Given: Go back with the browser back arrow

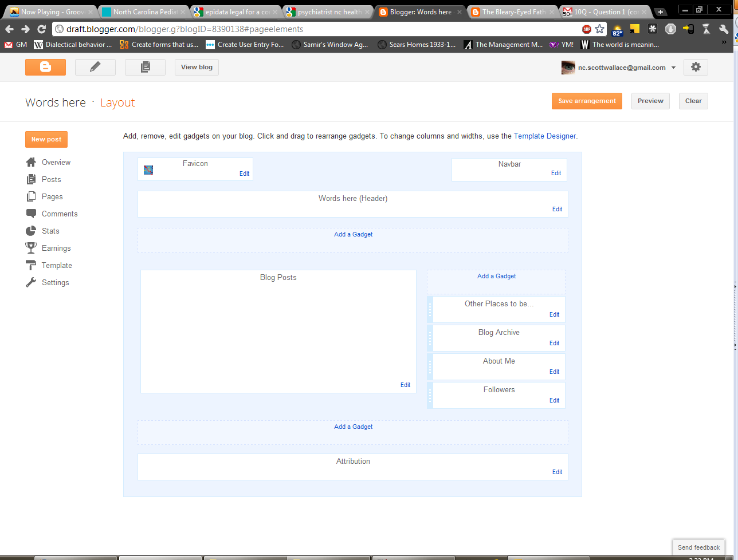Looking at the screenshot, I should point(9,29).
